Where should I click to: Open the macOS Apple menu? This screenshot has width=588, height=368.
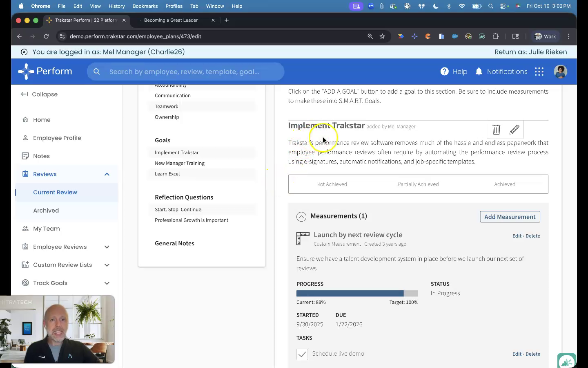21,6
